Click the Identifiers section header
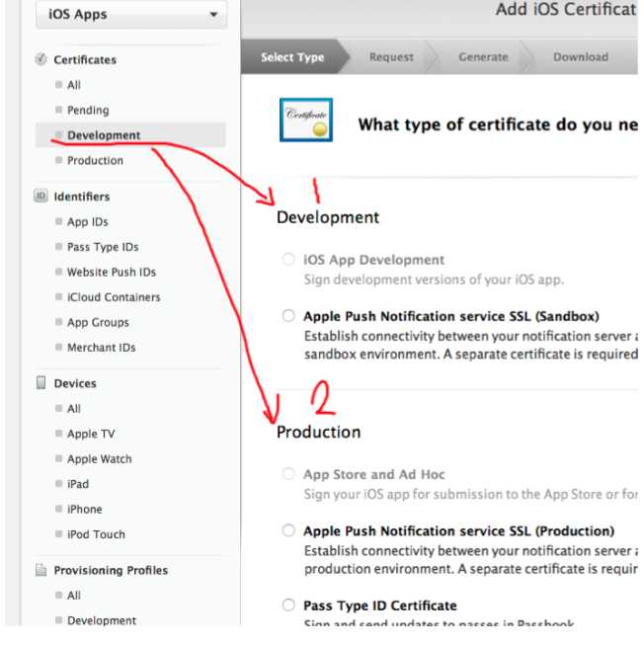 tap(82, 197)
